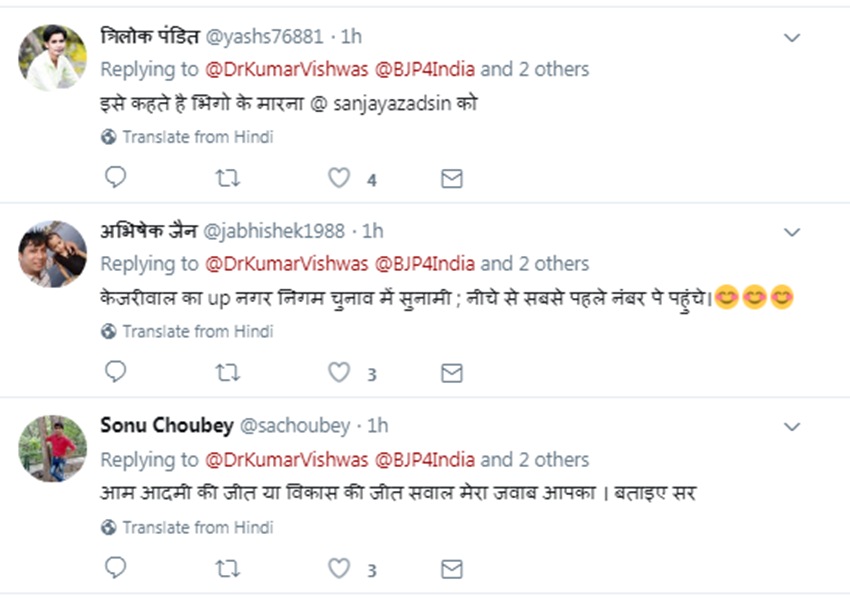
Task: Like the jabhishek1988 tweet
Action: coord(340,373)
